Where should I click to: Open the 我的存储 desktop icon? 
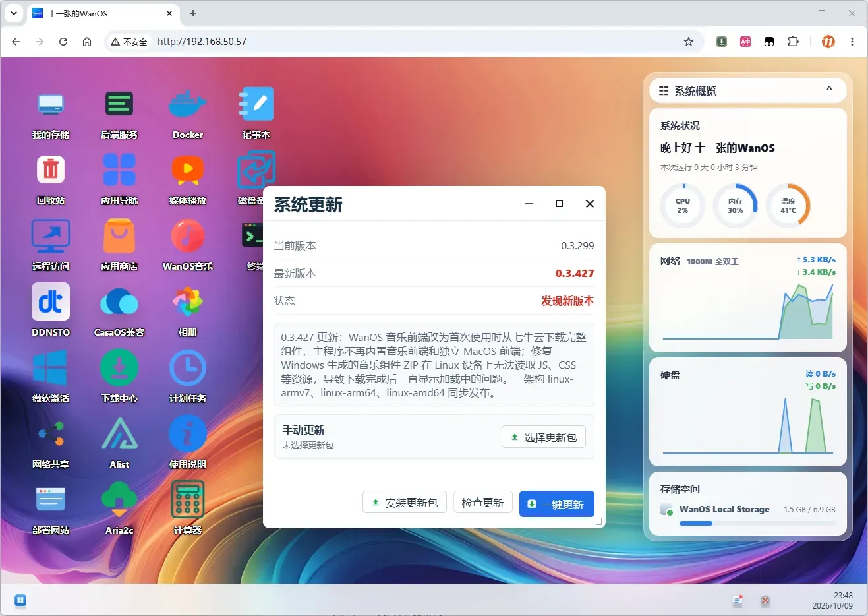point(51,104)
